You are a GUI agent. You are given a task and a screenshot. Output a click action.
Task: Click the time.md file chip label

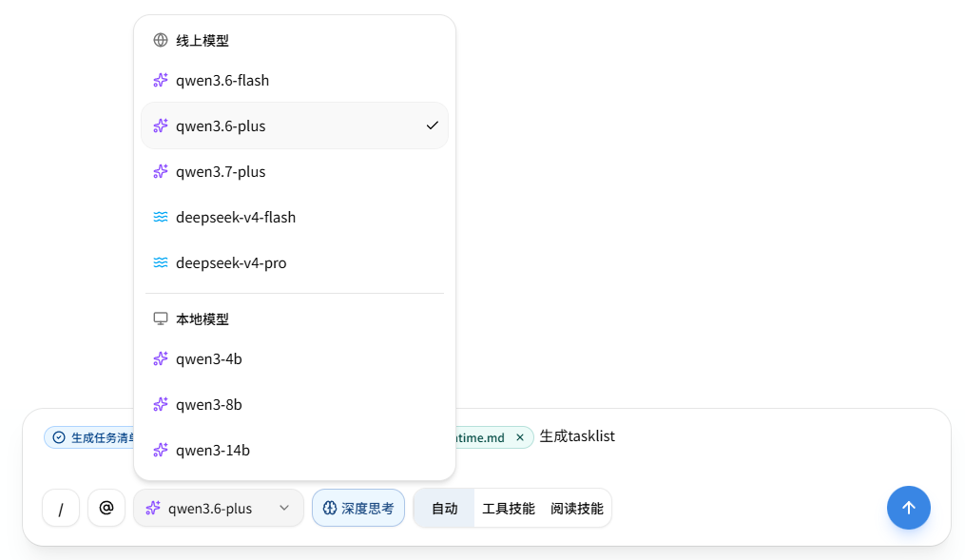480,437
